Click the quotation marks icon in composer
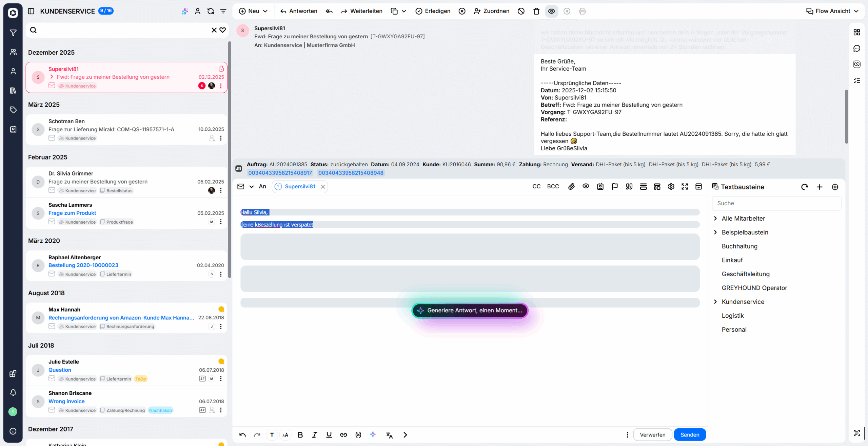 coord(629,186)
